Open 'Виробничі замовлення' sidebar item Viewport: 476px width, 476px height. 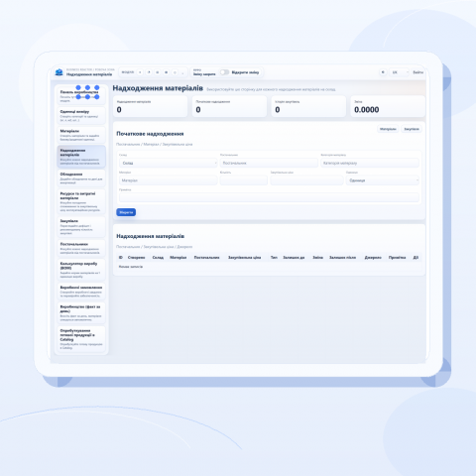pos(81,291)
